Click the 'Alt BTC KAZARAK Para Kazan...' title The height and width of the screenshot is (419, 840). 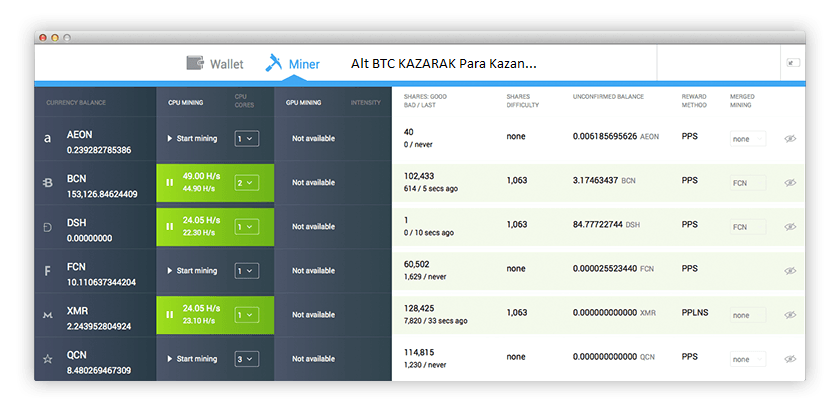[444, 64]
